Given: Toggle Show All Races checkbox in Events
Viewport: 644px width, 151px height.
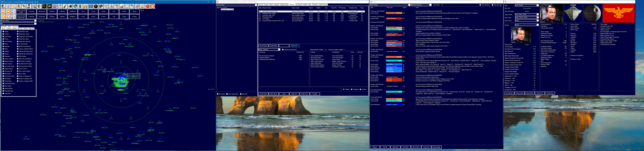Looking at the screenshot, I should coord(480,5).
